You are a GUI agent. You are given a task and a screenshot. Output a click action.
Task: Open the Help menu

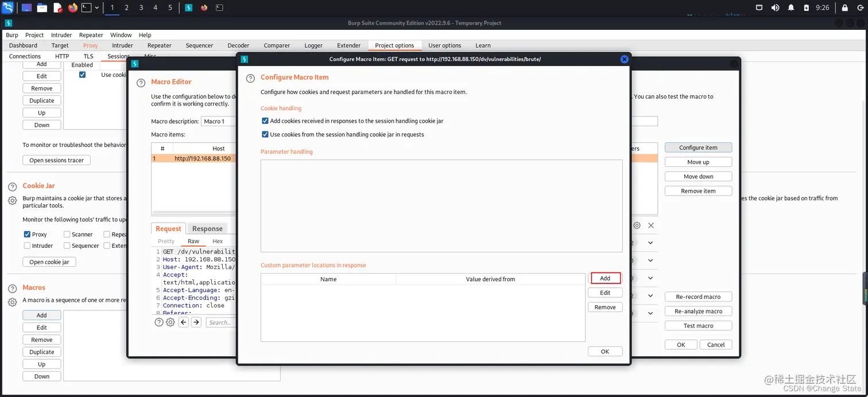(x=145, y=35)
